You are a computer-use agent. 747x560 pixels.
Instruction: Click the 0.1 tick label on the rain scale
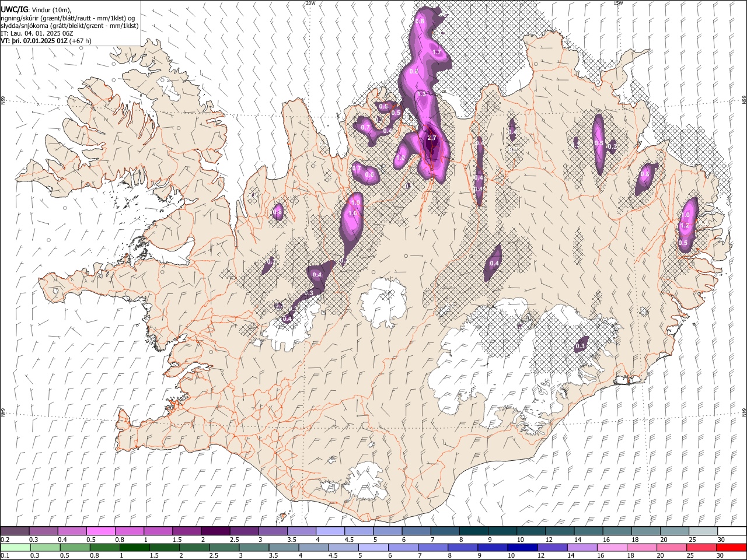click(x=5, y=555)
